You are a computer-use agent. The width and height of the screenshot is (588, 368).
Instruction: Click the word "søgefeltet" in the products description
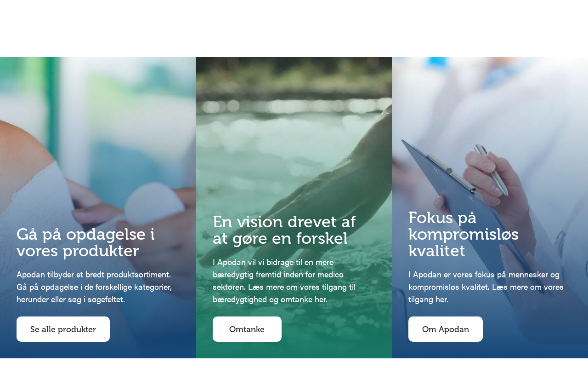(104, 299)
